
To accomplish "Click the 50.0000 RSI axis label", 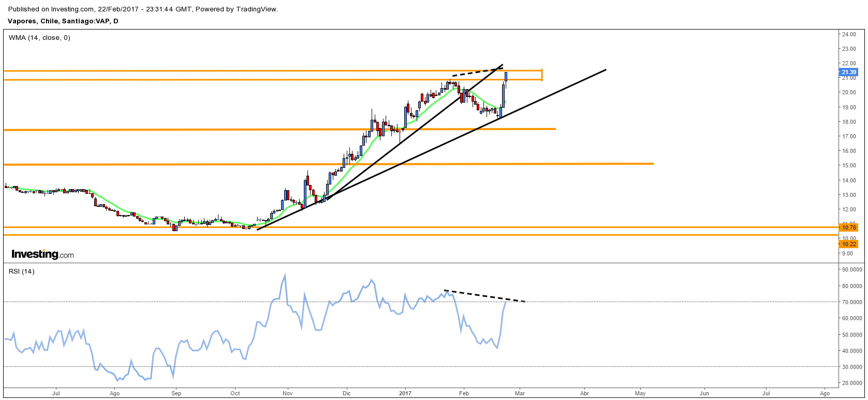I will pos(851,335).
